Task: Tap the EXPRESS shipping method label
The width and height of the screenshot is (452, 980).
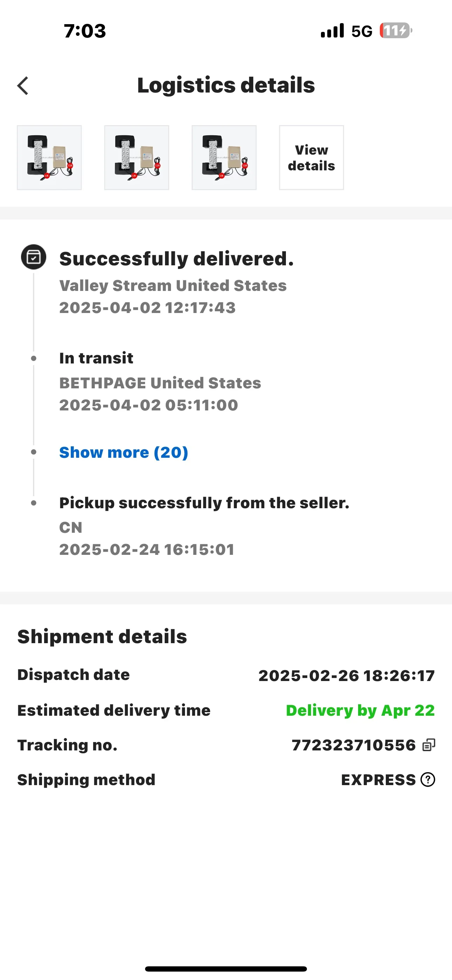Action: pyautogui.click(x=378, y=780)
